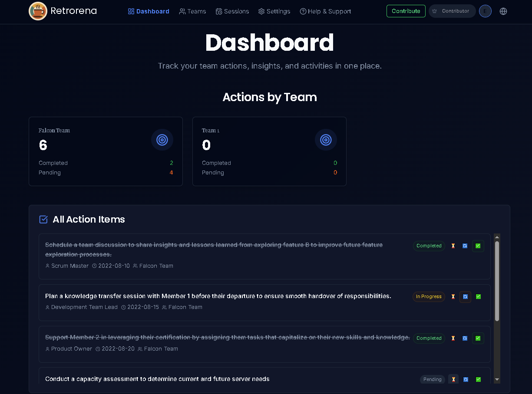Click the date 2022-08-20
This screenshot has width=532, height=394.
[118, 349]
